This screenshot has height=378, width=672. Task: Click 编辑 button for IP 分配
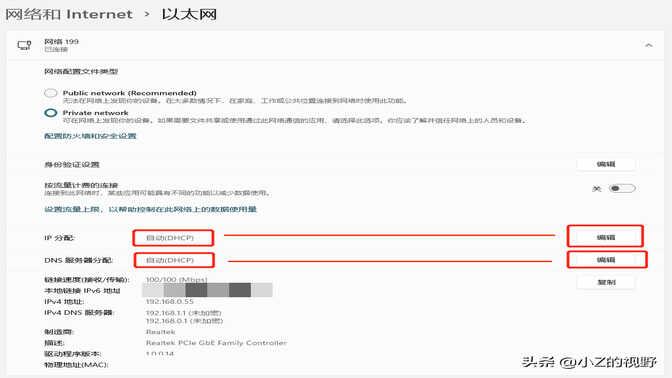coord(606,237)
